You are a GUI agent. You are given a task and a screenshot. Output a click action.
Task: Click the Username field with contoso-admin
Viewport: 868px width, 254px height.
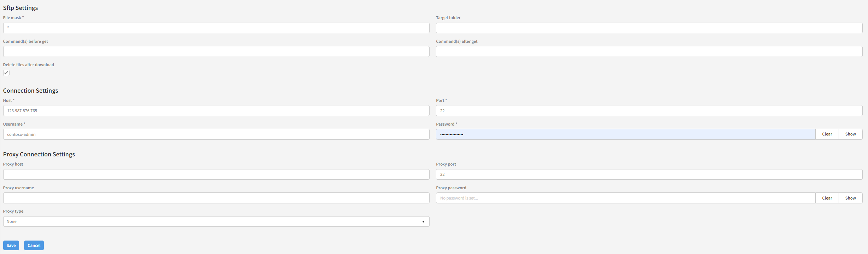click(216, 134)
